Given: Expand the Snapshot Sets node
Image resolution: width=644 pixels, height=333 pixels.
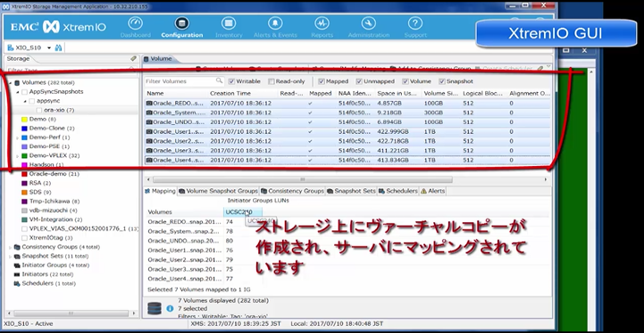Looking at the screenshot, I should (10, 256).
